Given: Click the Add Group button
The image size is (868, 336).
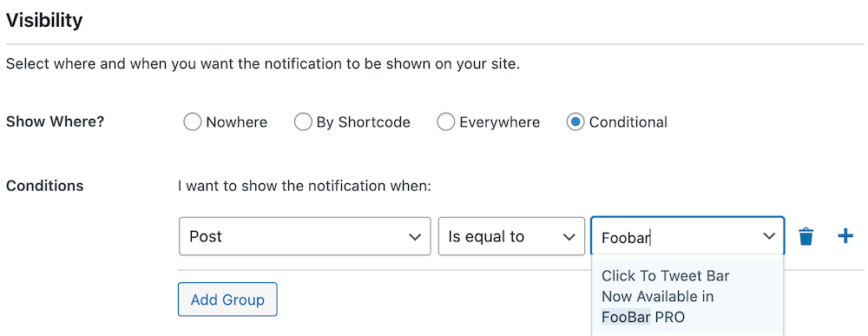Looking at the screenshot, I should click(x=227, y=300).
